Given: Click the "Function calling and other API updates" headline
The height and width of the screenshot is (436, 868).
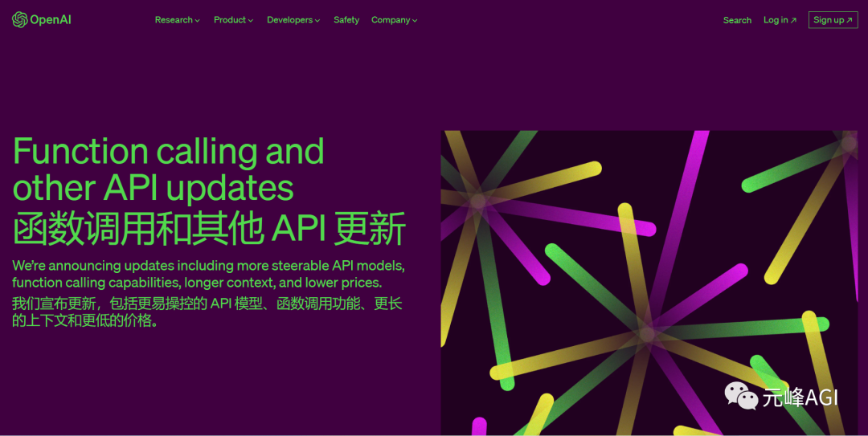Looking at the screenshot, I should [169, 169].
